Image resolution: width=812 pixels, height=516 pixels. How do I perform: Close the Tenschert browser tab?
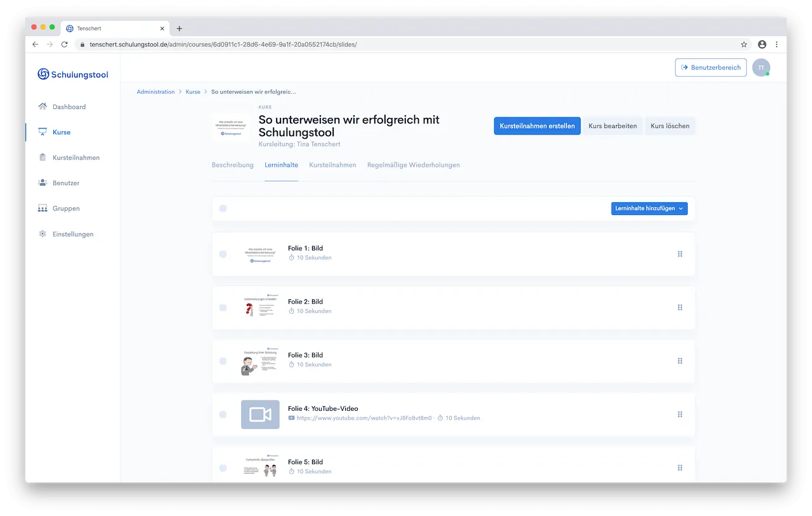pos(162,29)
